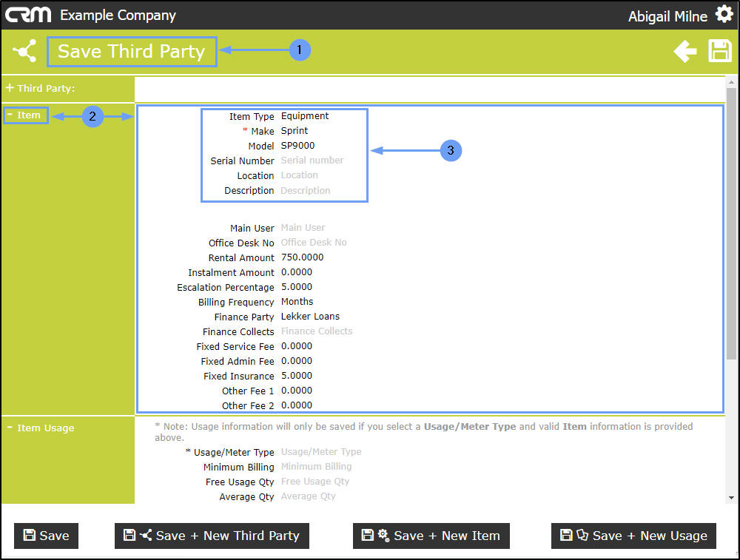
Task: Edit the Make field showing Sprint
Action: 295,131
